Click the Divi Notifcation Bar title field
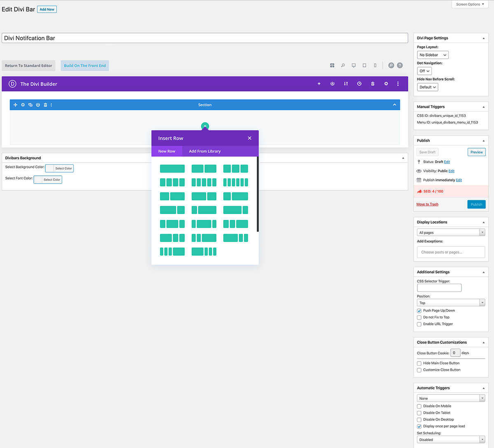 205,38
